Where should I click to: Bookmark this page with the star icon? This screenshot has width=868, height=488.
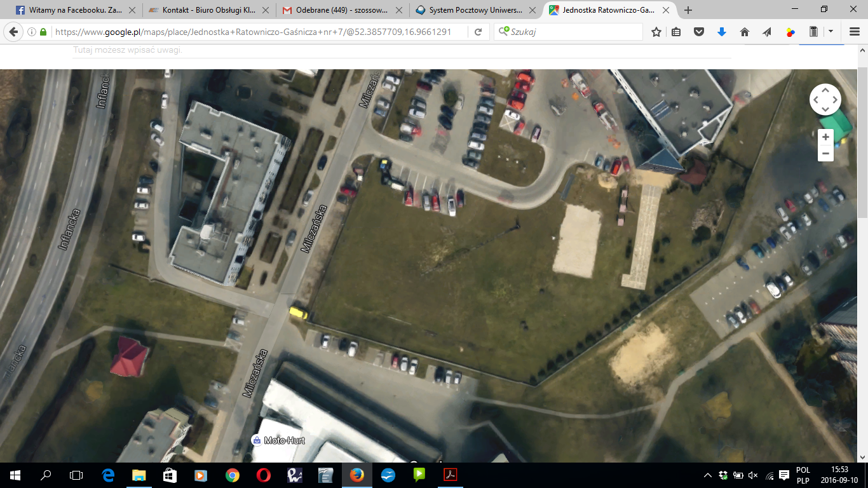(656, 32)
